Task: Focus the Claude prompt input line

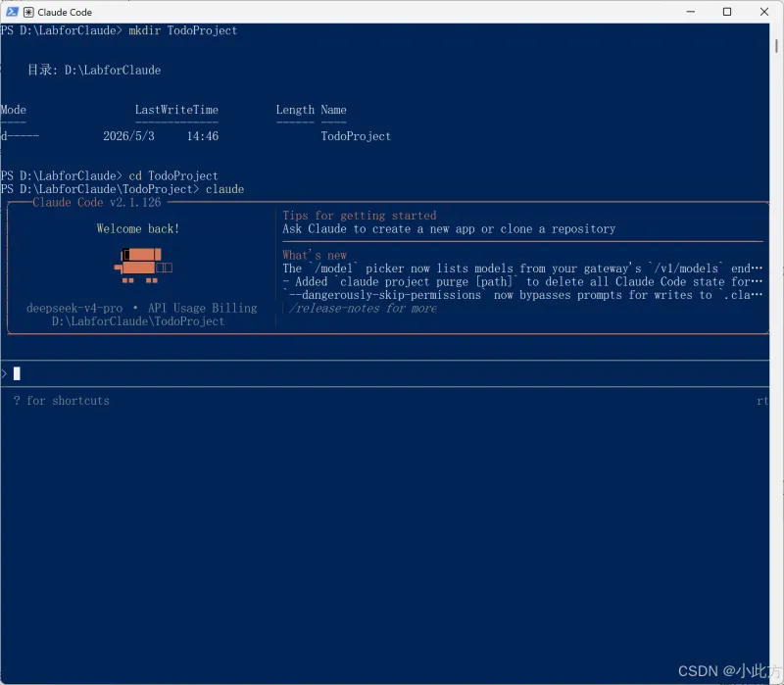Action: pos(385,373)
